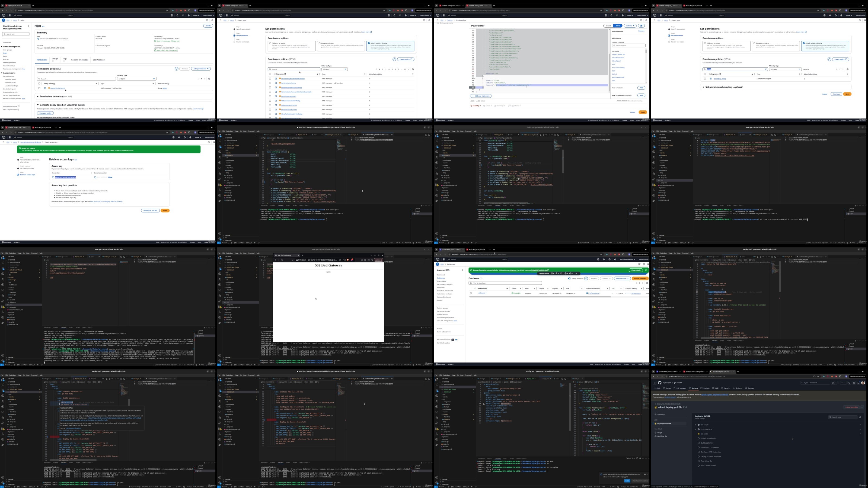Copy the access key ID with copy icon
Image resolution: width=868 pixels, height=488 pixels.
pyautogui.click(x=53, y=177)
